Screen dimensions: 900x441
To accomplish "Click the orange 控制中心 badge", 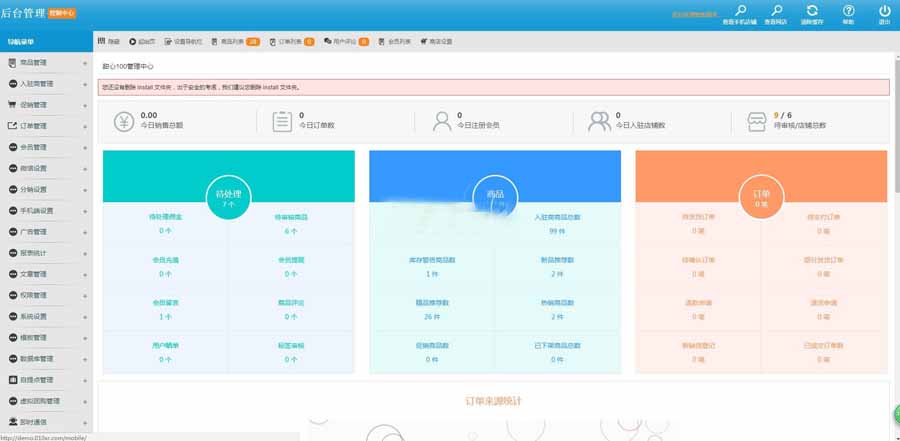I will 62,12.
